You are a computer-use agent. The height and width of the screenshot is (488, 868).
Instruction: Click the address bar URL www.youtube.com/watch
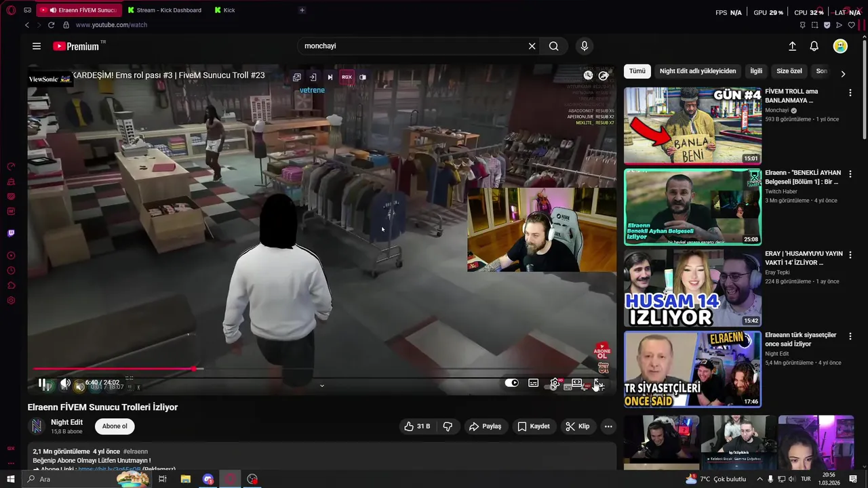[x=111, y=25]
